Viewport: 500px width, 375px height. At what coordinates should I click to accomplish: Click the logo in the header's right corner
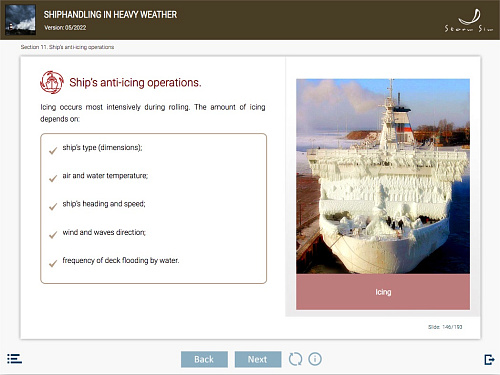[469, 21]
